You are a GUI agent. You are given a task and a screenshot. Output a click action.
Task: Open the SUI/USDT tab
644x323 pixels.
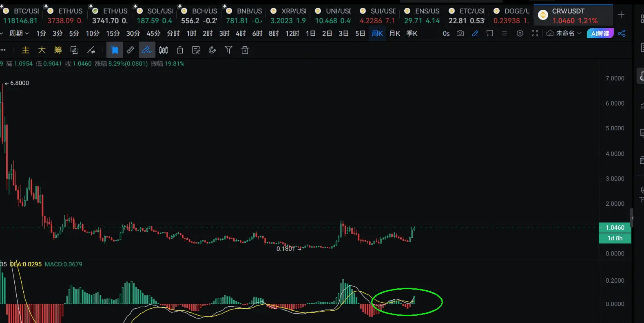[378, 15]
